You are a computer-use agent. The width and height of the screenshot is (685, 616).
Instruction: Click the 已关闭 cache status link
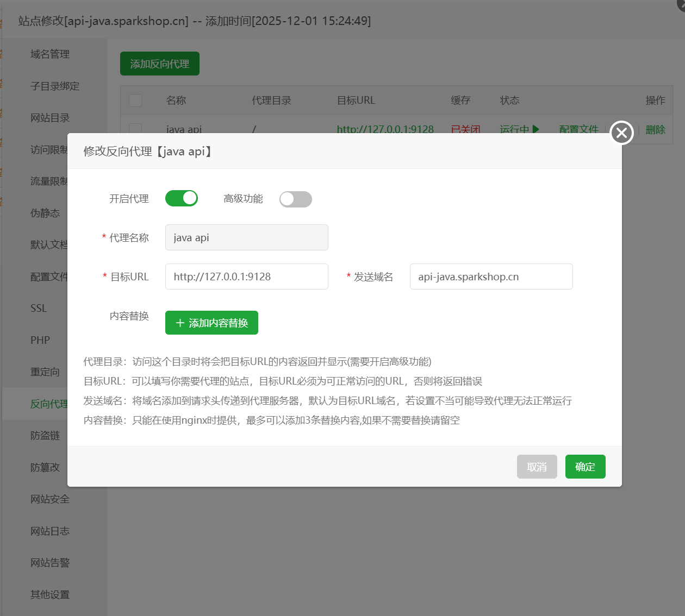(465, 130)
